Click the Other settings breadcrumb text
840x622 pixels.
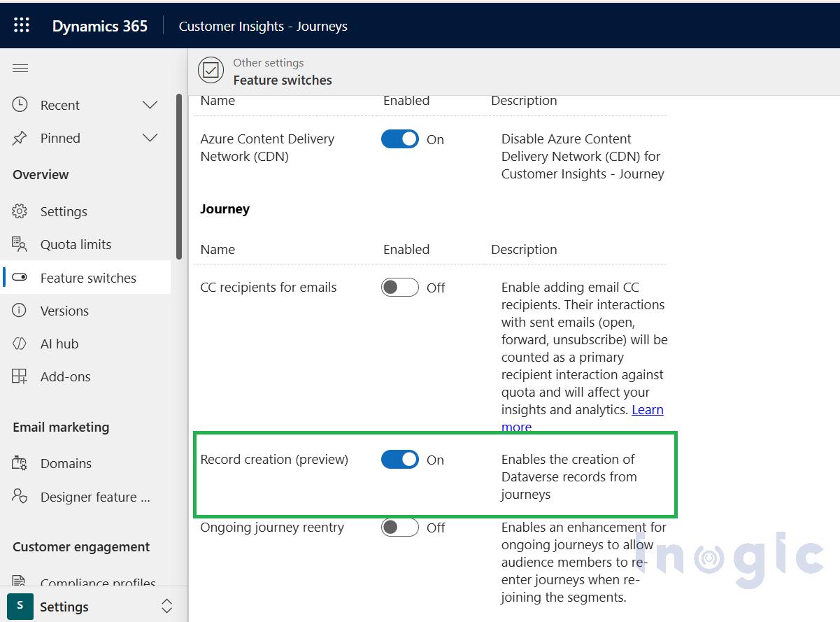click(x=269, y=63)
